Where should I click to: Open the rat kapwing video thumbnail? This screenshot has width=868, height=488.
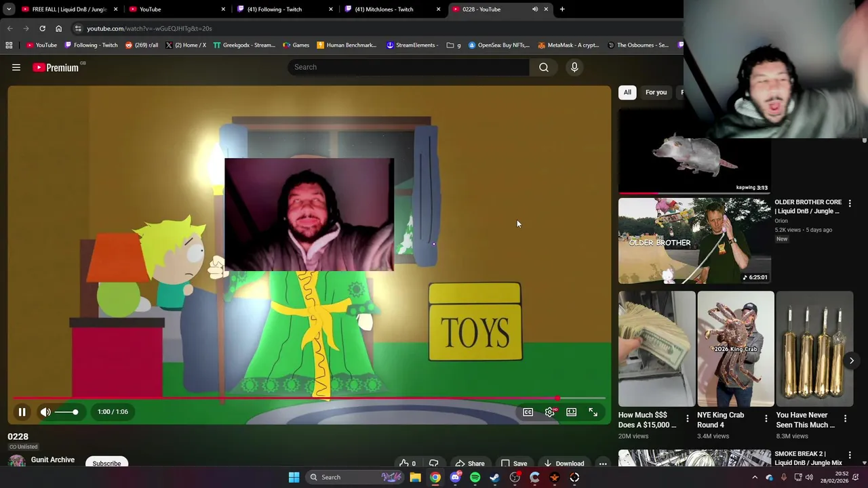click(694, 151)
